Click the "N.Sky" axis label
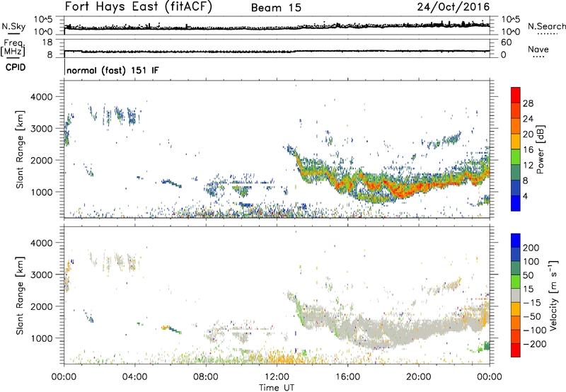The image size is (566, 392). coord(13,26)
